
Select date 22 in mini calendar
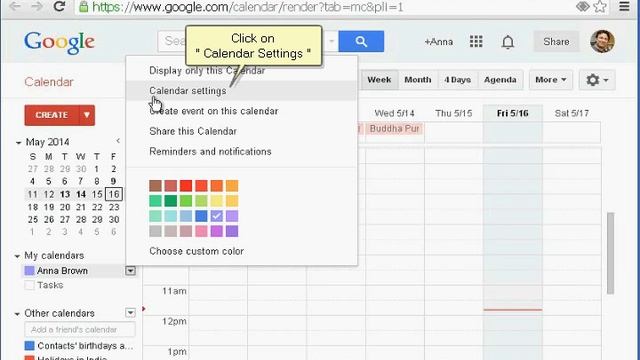point(97,207)
